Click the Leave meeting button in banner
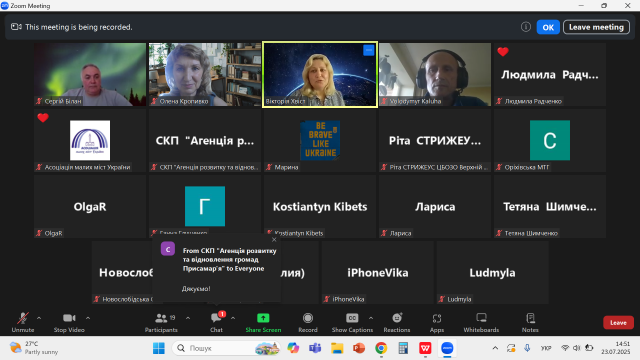This screenshot has height=360, width=640. [596, 27]
